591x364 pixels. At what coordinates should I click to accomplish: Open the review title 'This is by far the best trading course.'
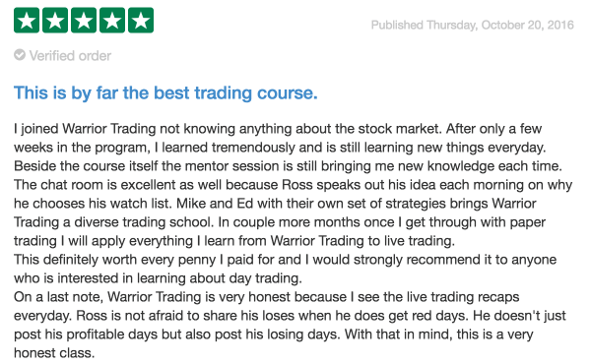165,93
